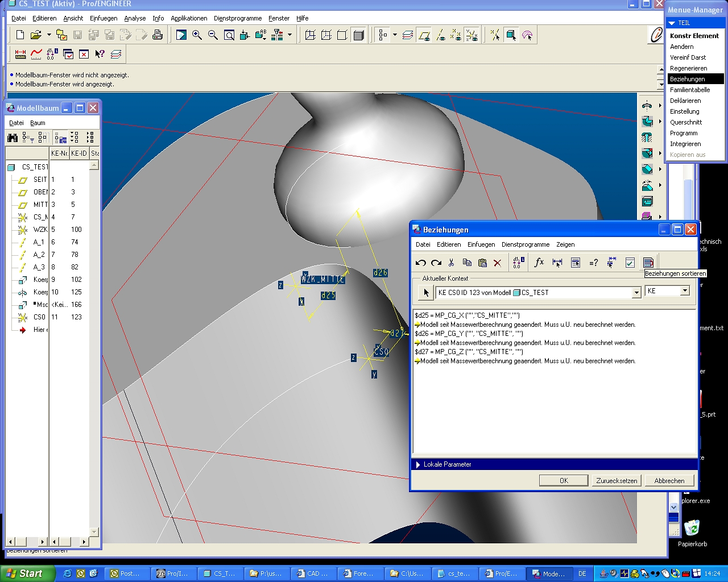Toggle coordinate systems display icon in toolbar

[471, 35]
